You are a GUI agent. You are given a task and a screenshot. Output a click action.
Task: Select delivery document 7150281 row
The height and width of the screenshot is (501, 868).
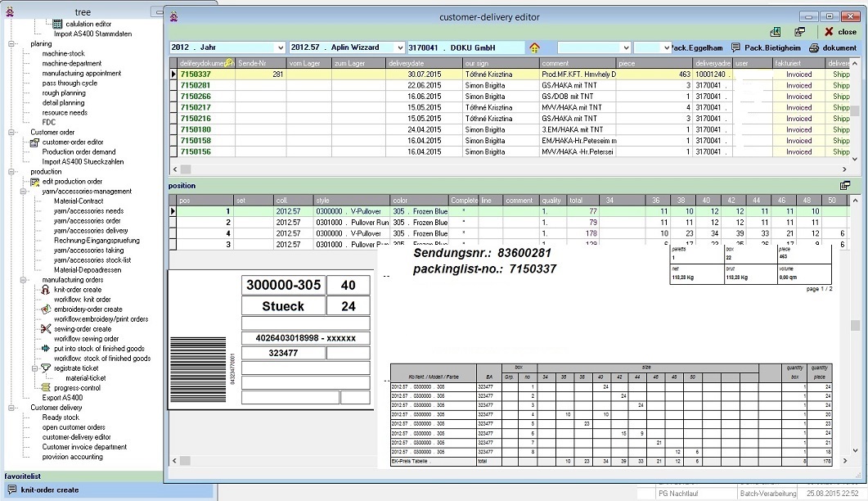tap(196, 85)
